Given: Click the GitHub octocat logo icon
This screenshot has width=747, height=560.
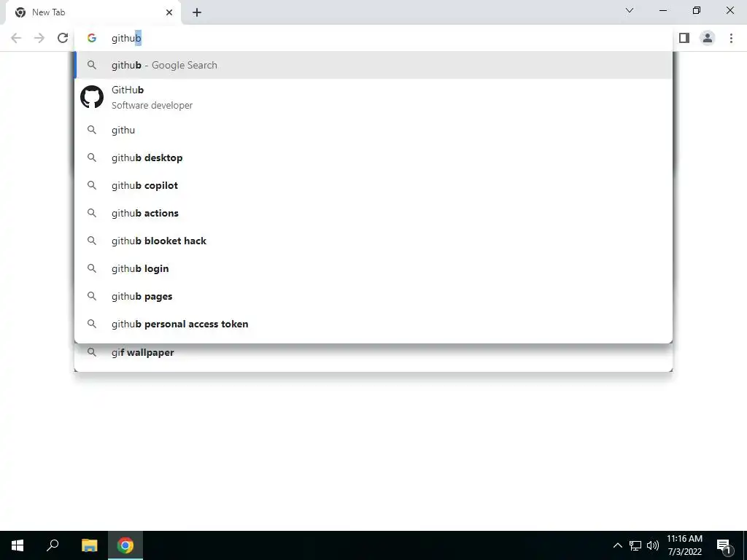Looking at the screenshot, I should click(92, 97).
